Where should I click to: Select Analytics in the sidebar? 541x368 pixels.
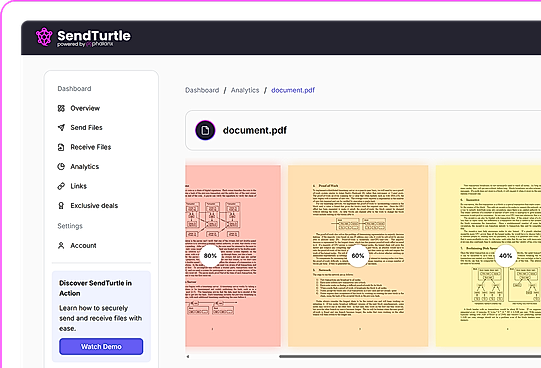click(85, 167)
